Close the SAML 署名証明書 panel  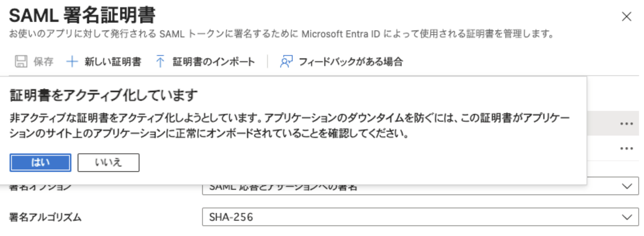(627, 16)
